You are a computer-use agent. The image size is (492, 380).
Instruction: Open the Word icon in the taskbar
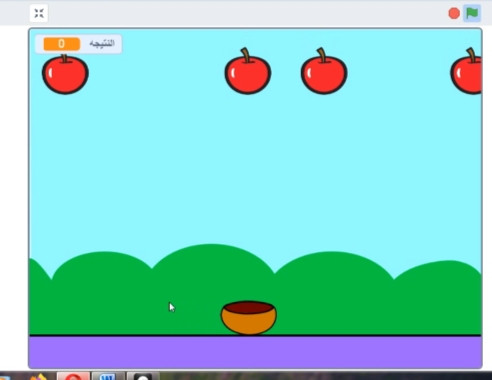(x=108, y=377)
